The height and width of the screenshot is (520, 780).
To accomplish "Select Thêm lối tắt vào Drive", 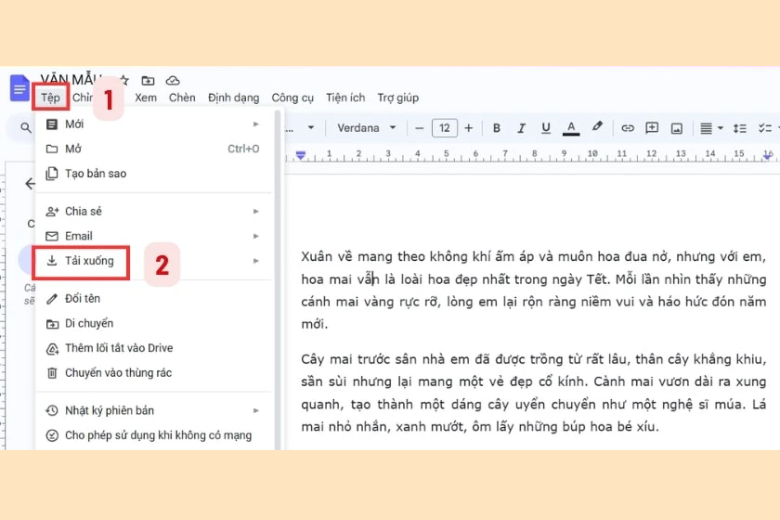I will pyautogui.click(x=154, y=348).
